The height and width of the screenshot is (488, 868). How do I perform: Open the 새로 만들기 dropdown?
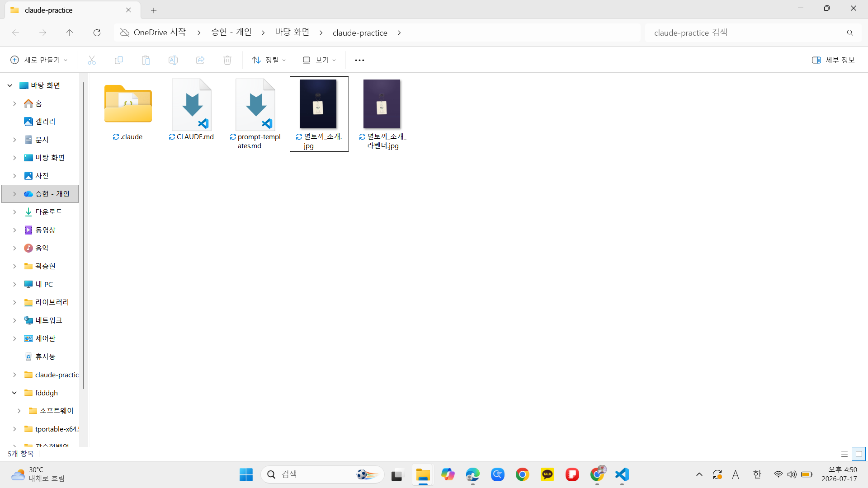coord(39,60)
